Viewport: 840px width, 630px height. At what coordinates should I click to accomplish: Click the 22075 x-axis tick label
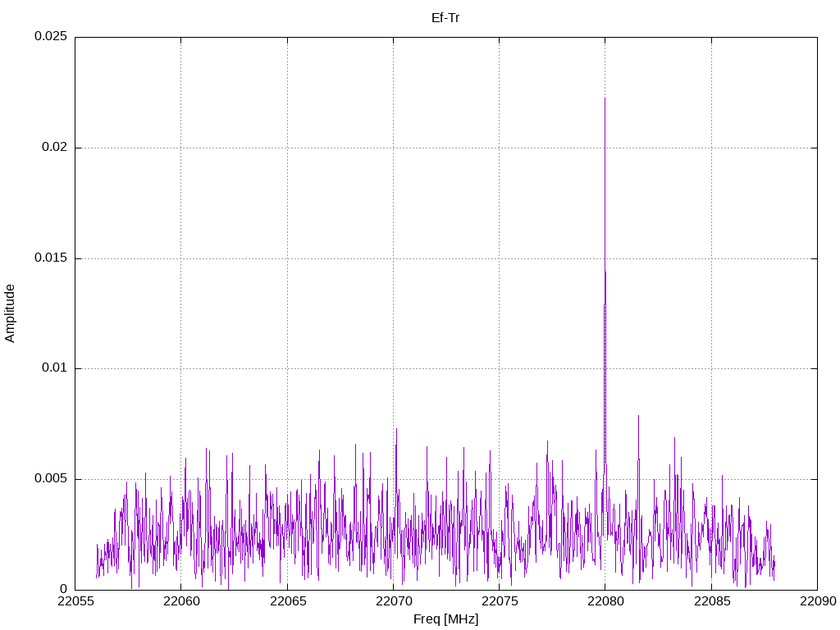click(499, 602)
